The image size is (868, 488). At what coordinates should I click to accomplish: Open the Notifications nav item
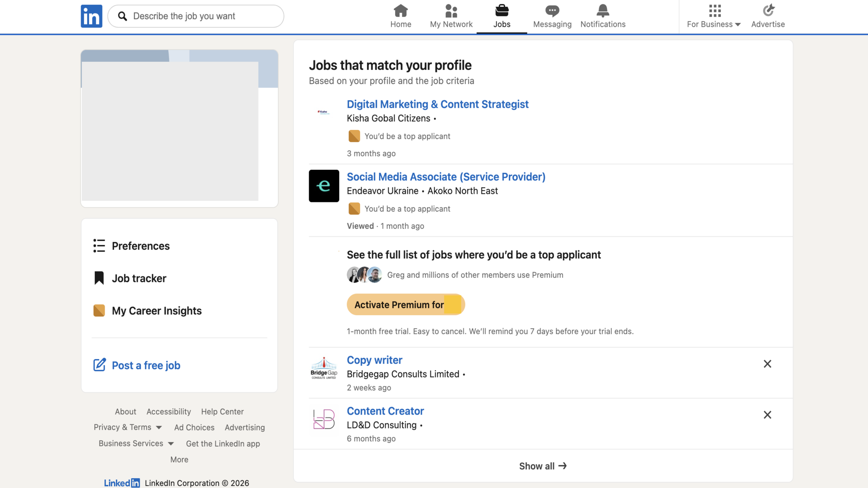point(603,17)
